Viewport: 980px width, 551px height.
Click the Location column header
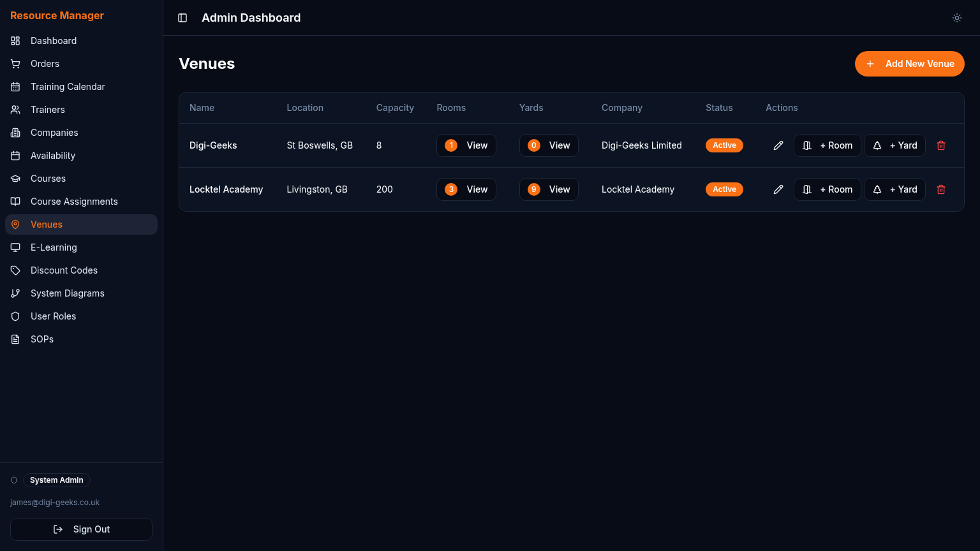pyautogui.click(x=305, y=108)
